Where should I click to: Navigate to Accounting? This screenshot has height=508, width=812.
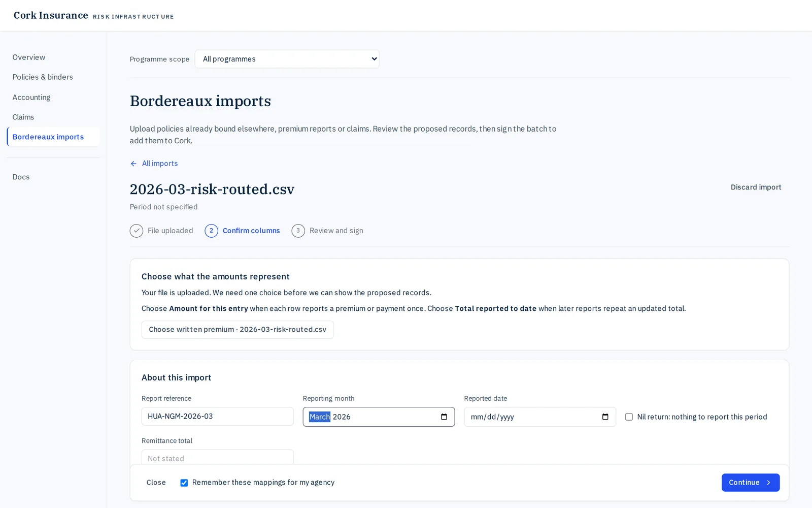click(x=31, y=97)
